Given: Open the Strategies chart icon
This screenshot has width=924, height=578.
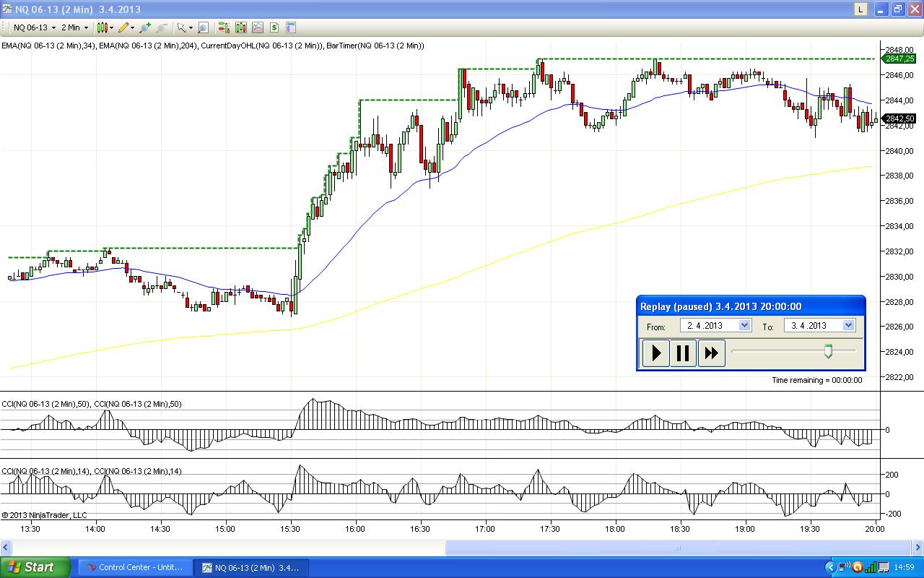Looking at the screenshot, I should pos(257,27).
